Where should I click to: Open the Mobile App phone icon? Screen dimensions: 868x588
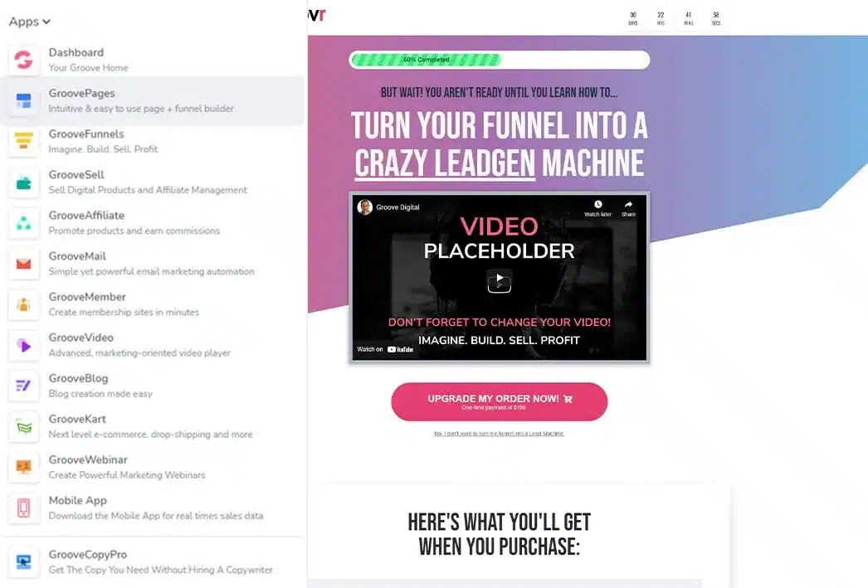pos(24,508)
